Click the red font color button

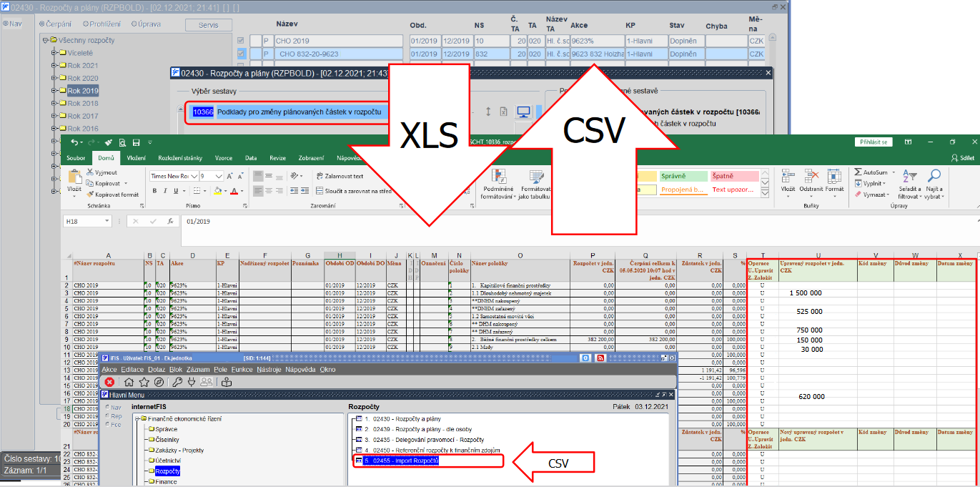click(x=233, y=191)
